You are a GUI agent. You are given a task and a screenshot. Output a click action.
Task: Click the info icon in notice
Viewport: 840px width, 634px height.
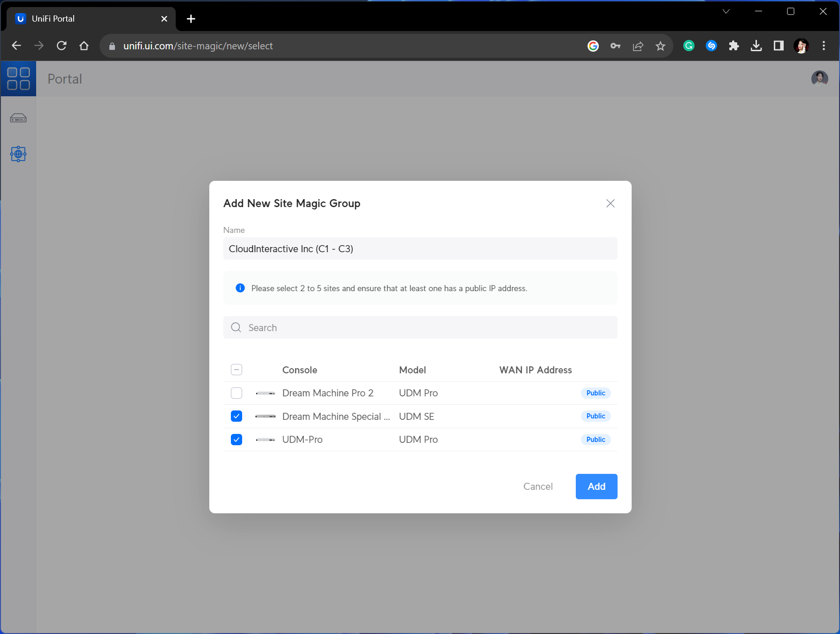[x=240, y=288]
